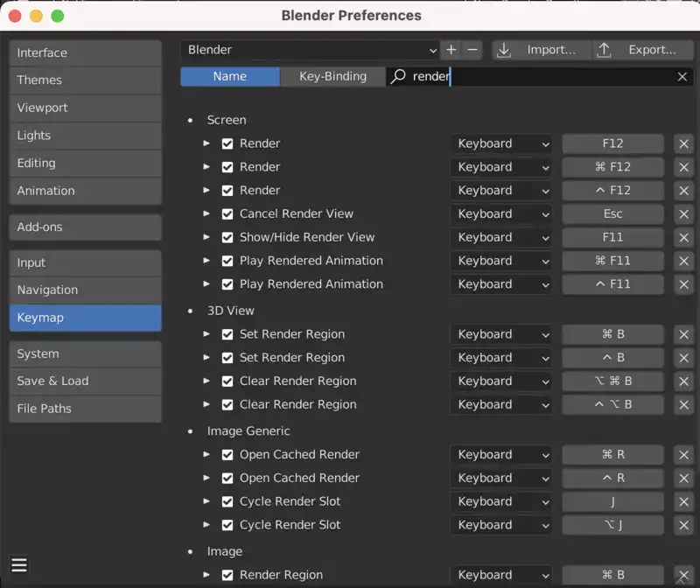Go to File Paths preferences

pyautogui.click(x=85, y=409)
